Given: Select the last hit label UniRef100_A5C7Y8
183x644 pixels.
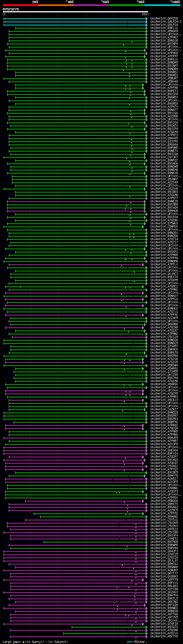Looking at the screenshot, I should click(164, 637).
